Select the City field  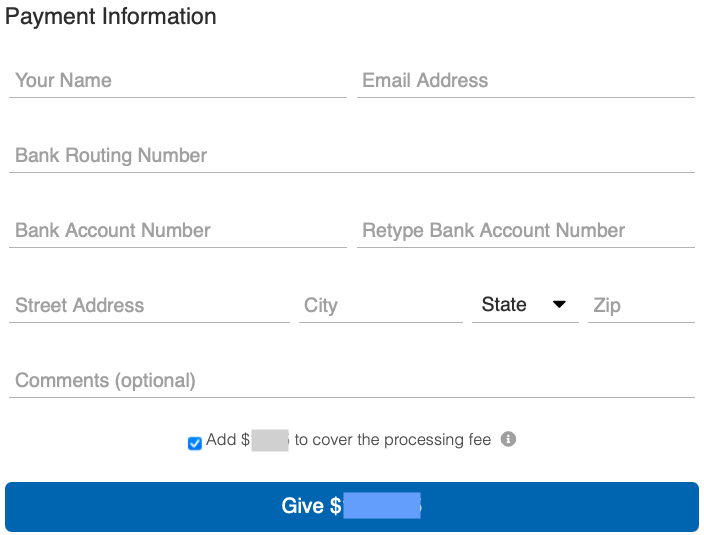click(x=380, y=306)
